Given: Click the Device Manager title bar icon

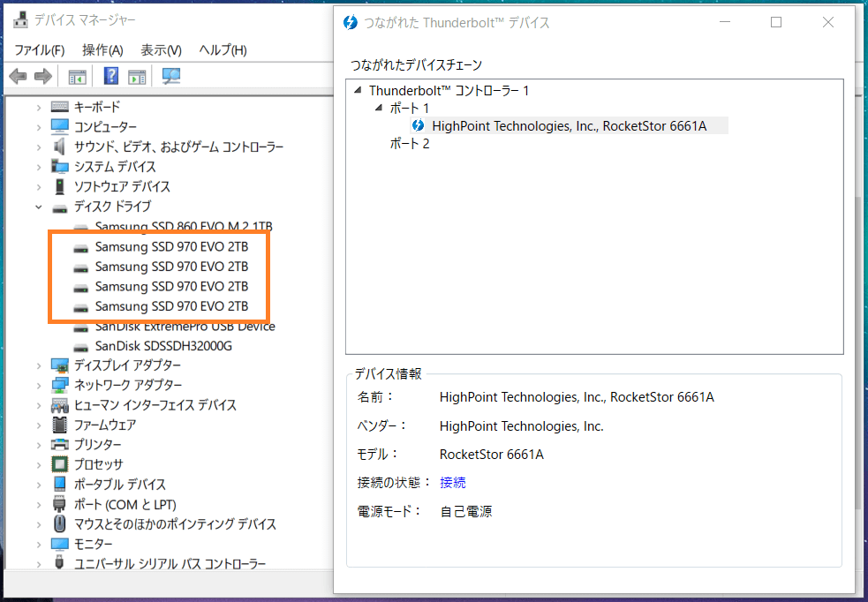Looking at the screenshot, I should point(20,20).
